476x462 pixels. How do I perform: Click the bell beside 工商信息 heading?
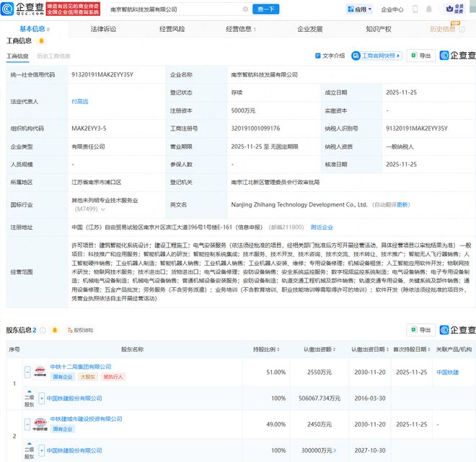click(x=42, y=40)
